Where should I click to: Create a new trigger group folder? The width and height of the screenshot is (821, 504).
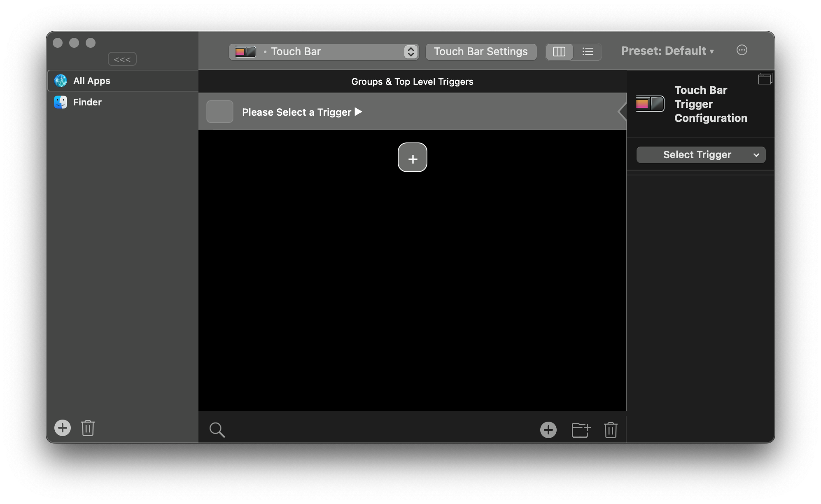click(x=581, y=430)
